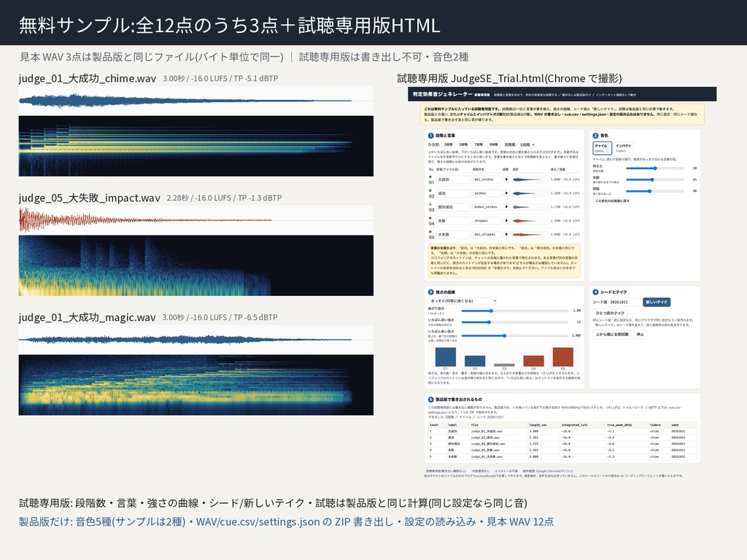The image size is (747, 560).
Task: Click the ひとつ前のテイク button
Action: pos(610,314)
